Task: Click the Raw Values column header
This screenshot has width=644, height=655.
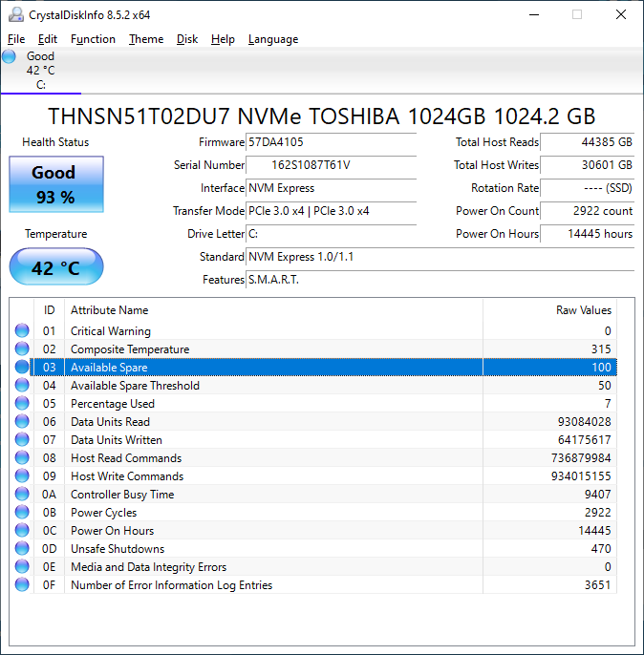Action: (583, 310)
